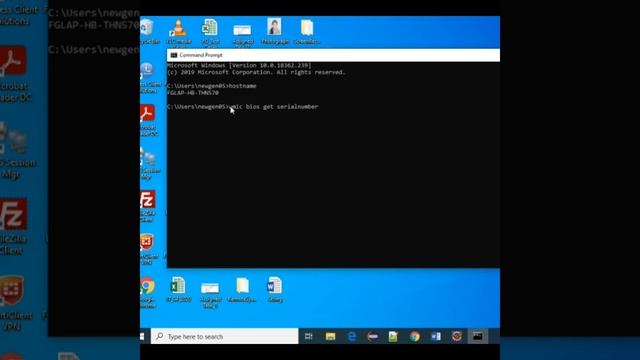Open the Word document in the bottom desktop row
The height and width of the screenshot is (360, 640).
point(275,289)
